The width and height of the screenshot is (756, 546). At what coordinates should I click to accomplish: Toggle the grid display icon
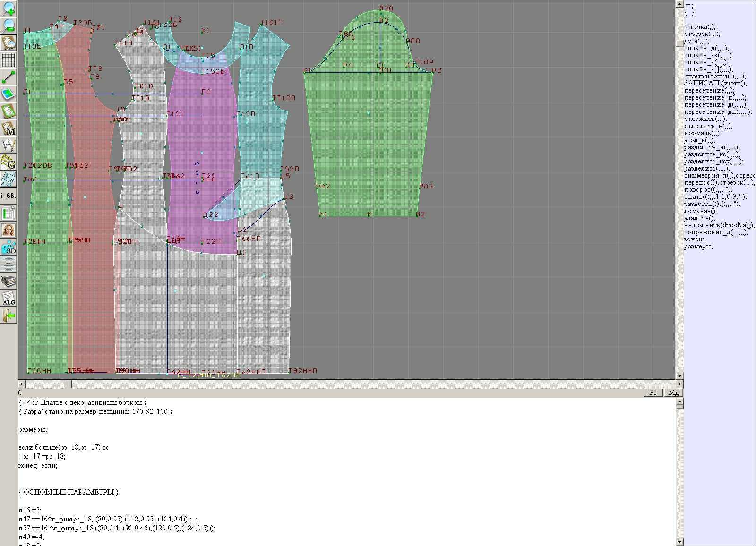[x=9, y=60]
